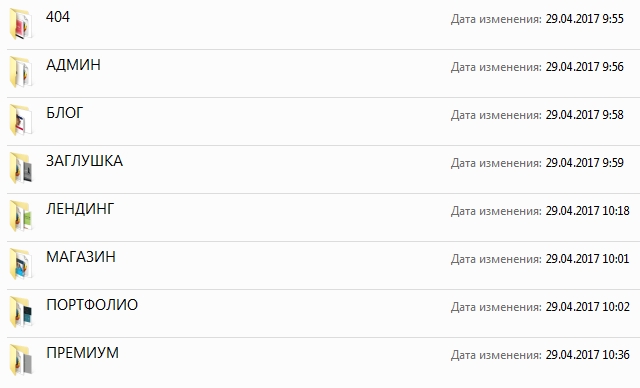
Task: Click the МАГАЗИН folder icon
Action: tap(20, 264)
